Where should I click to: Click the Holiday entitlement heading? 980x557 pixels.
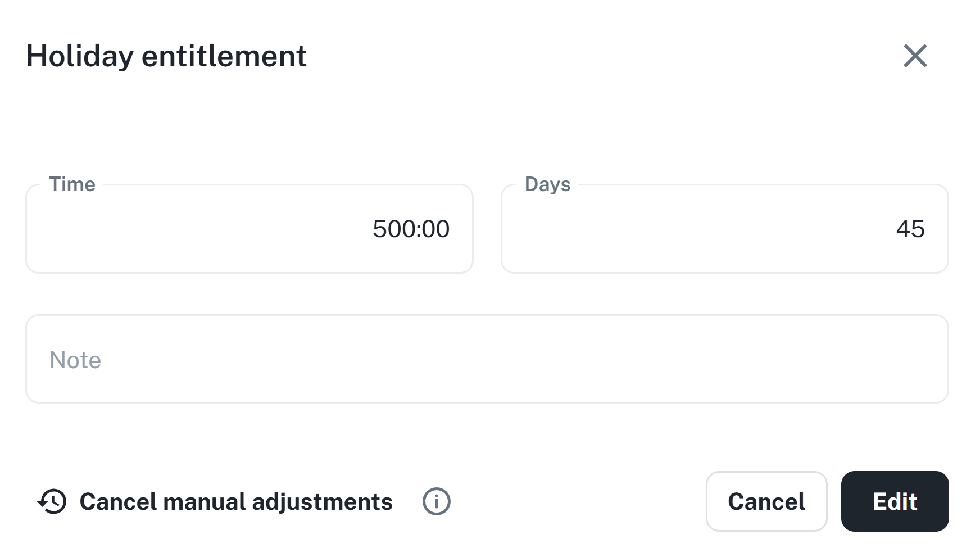(166, 56)
